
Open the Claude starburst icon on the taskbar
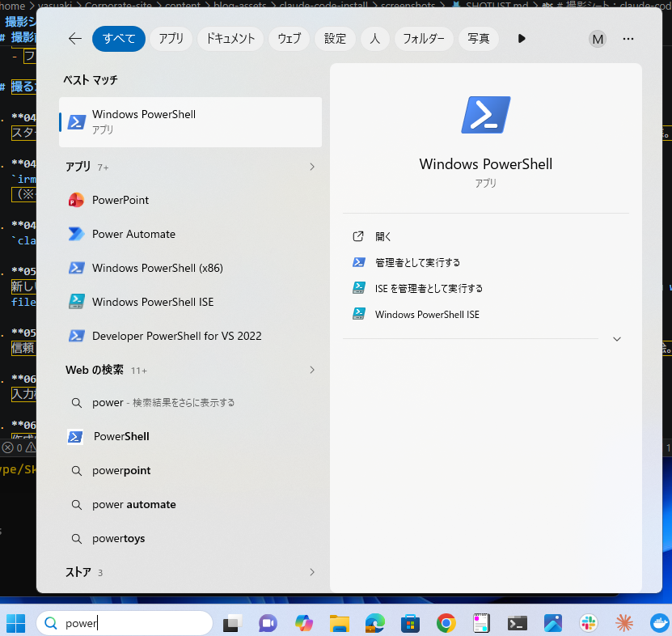(x=624, y=623)
